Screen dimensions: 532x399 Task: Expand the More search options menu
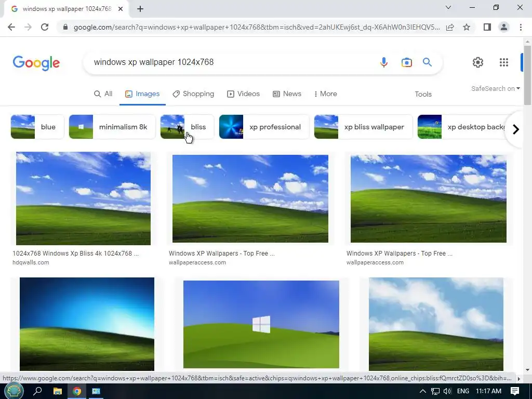tap(325, 94)
